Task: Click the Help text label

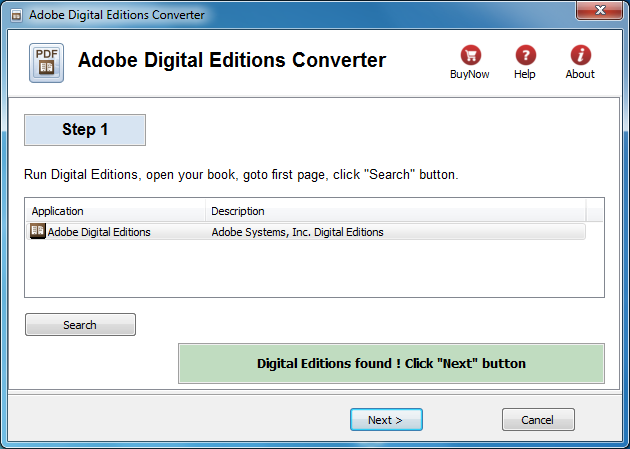Action: (x=525, y=74)
